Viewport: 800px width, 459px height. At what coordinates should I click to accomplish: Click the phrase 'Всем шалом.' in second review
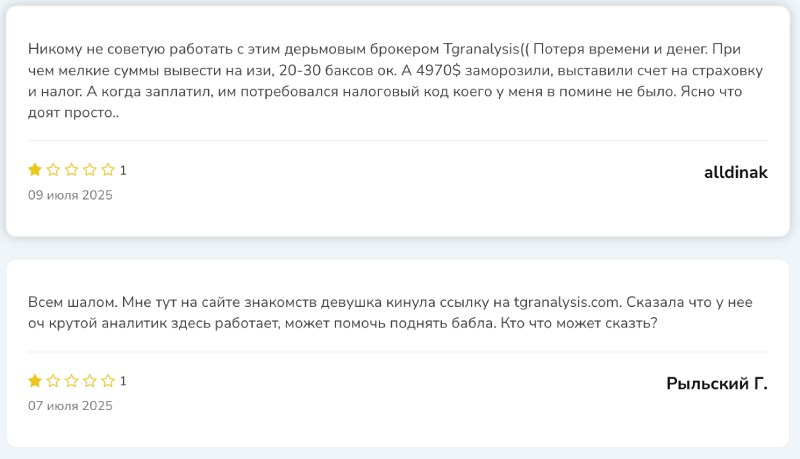(72, 302)
